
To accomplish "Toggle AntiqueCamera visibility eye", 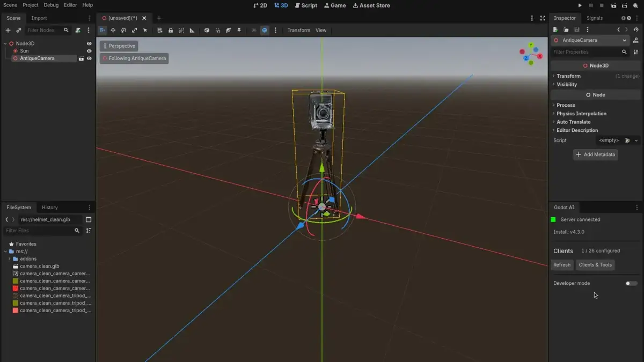I will (x=89, y=58).
